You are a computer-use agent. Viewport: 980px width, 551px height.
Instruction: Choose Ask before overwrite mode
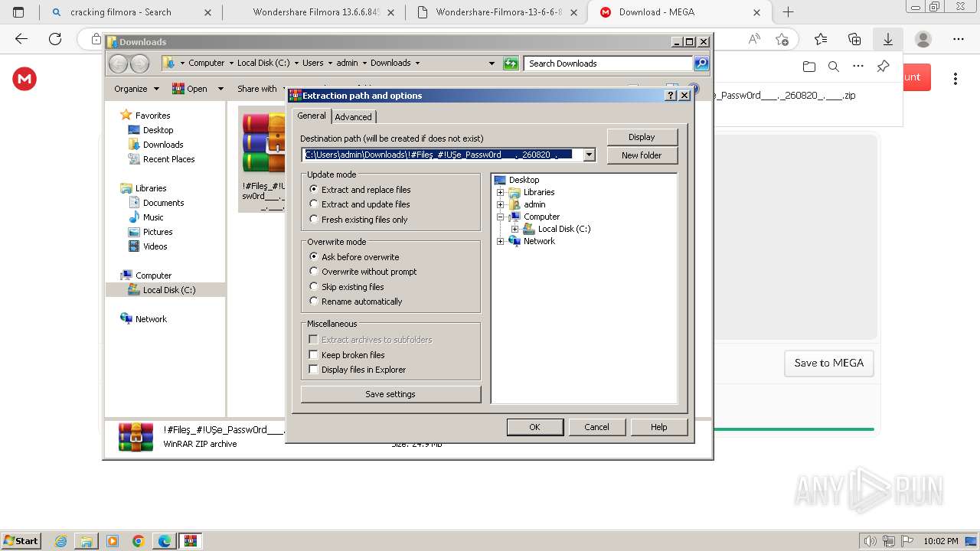pos(354,257)
